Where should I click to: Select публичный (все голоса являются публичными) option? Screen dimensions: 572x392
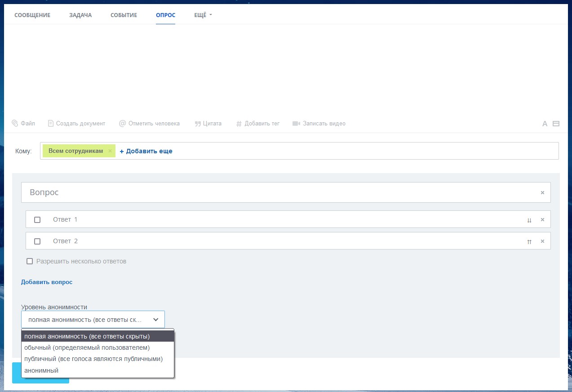tap(93, 359)
